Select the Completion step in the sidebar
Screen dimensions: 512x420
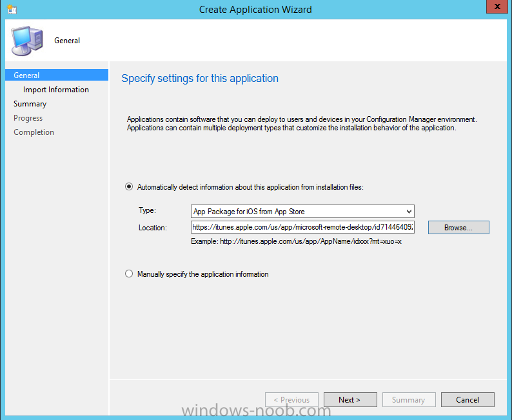tap(34, 132)
